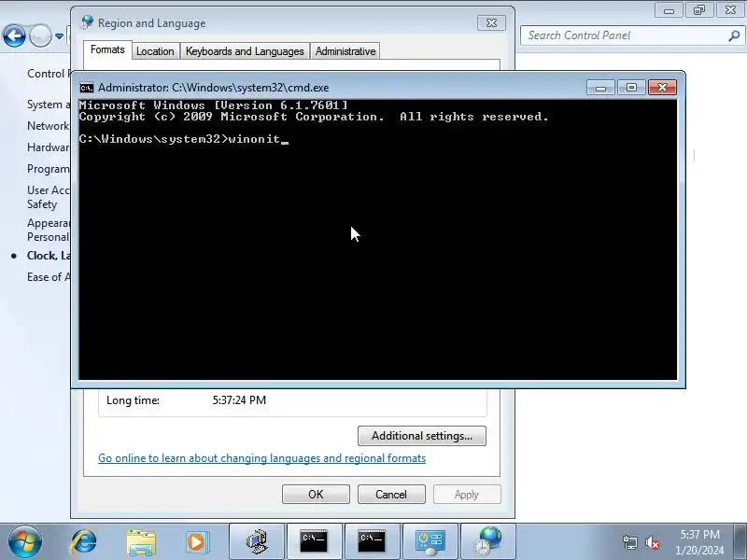
Task: Switch to the second cmd taskbar window
Action: tap(372, 542)
